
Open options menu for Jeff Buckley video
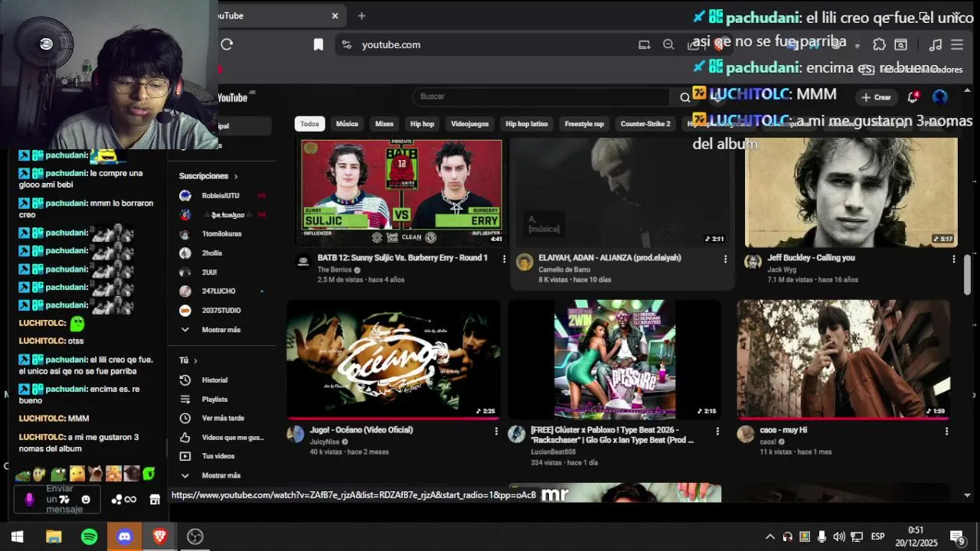pos(953,259)
